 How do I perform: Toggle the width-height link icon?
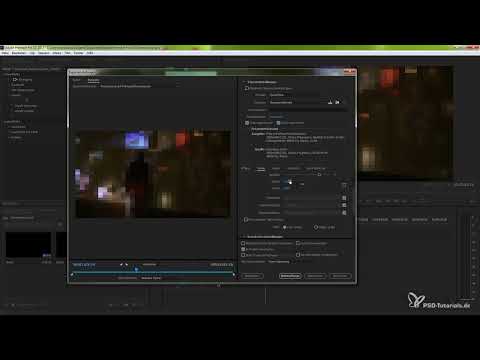tap(302, 184)
